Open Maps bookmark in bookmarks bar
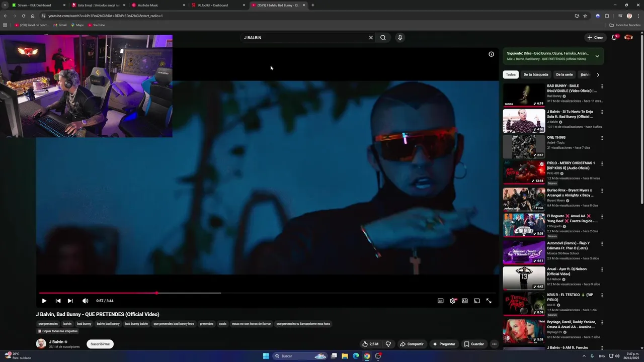 [77, 25]
